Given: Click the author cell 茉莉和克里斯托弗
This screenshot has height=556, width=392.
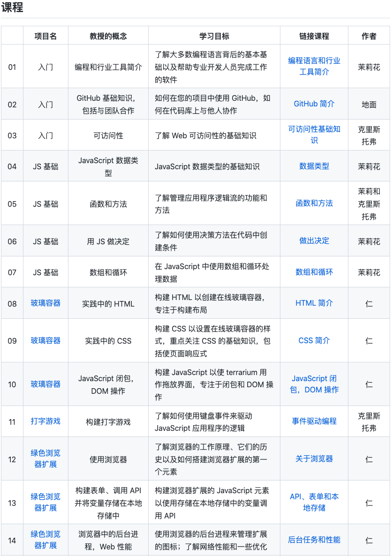Looking at the screenshot, I should [369, 204].
